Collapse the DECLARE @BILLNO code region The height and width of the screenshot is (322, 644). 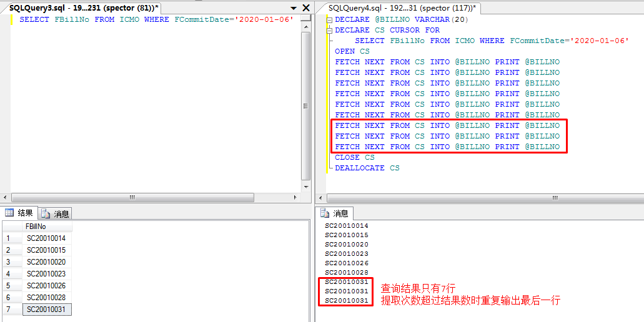click(x=329, y=20)
